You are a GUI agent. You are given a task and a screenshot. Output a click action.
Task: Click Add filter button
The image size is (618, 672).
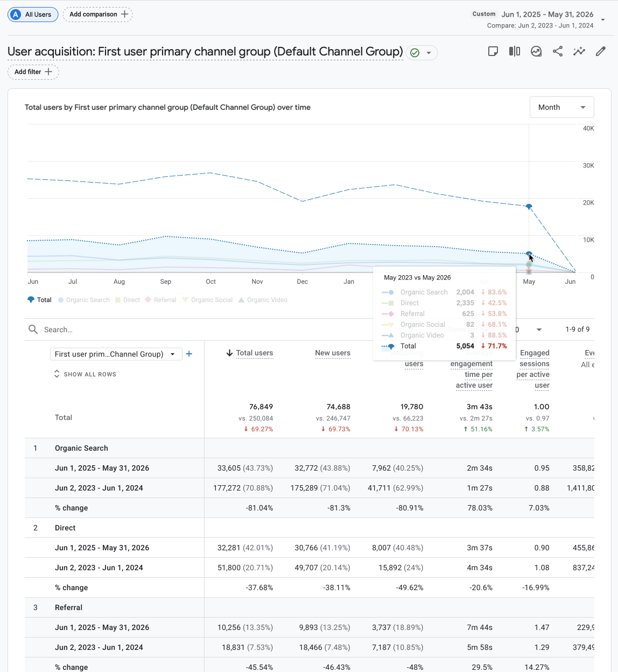click(33, 72)
